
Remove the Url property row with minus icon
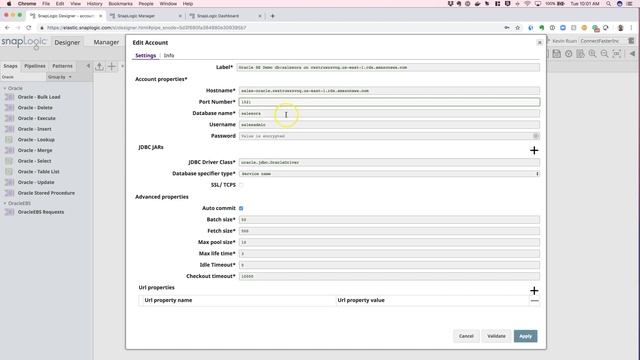pyautogui.click(x=534, y=300)
